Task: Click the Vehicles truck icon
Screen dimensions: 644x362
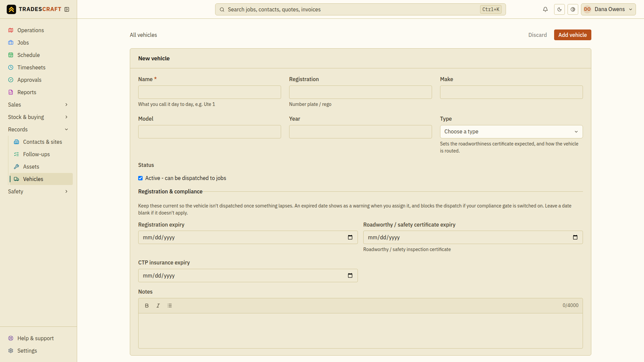Action: pyautogui.click(x=16, y=179)
